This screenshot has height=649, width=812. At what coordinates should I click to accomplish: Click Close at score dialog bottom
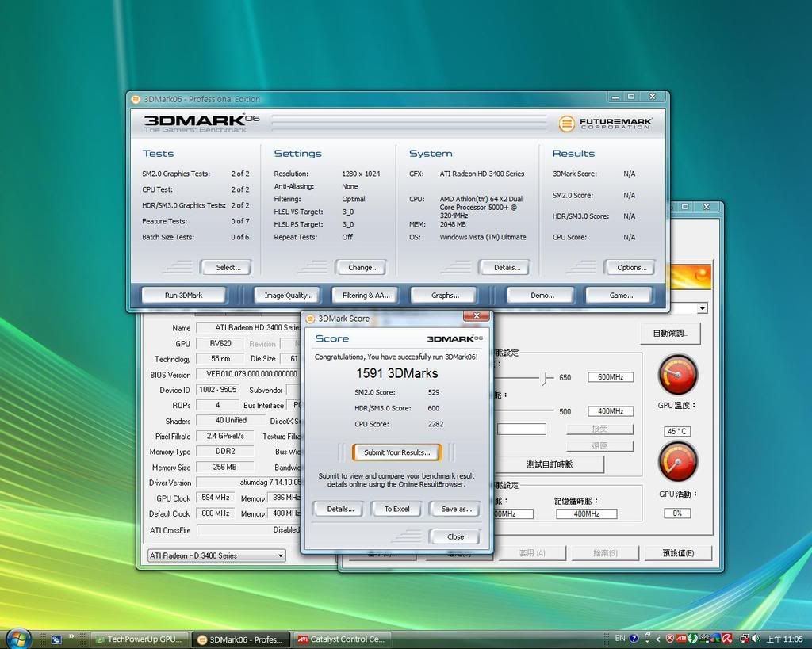pos(455,536)
